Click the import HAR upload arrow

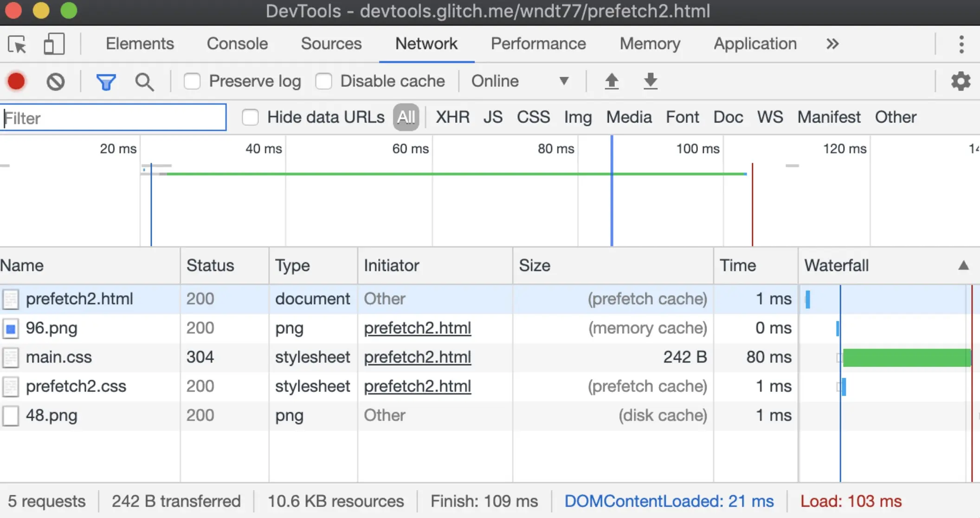[x=612, y=81]
